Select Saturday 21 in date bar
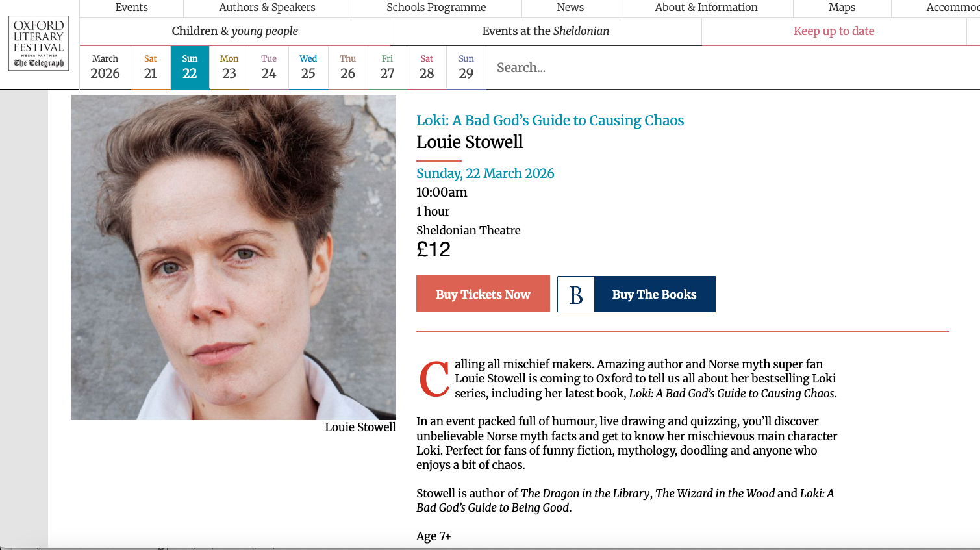 pyautogui.click(x=151, y=68)
